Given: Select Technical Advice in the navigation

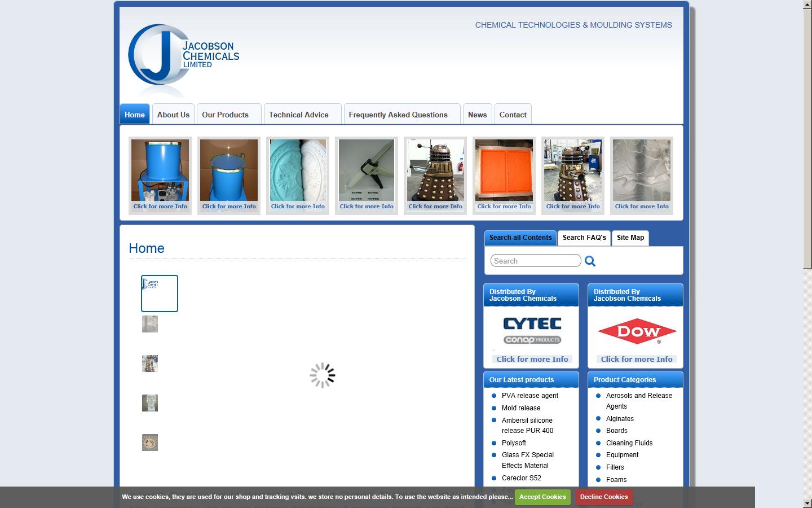Looking at the screenshot, I should [298, 115].
